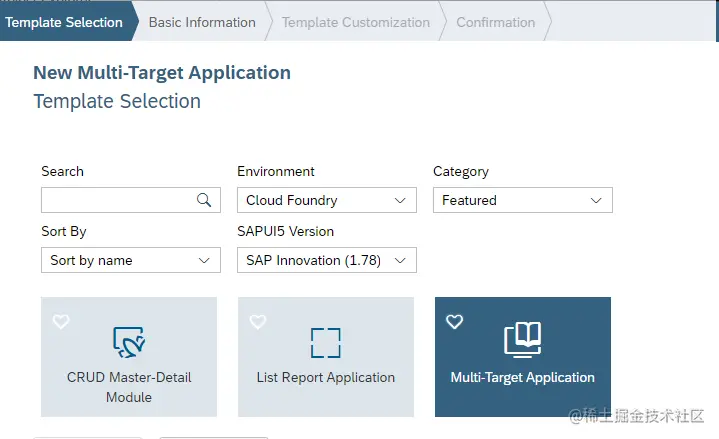Viewport: 719px width, 439px height.
Task: Click the CRUD Master-Detail Module tile icon
Action: click(x=129, y=342)
